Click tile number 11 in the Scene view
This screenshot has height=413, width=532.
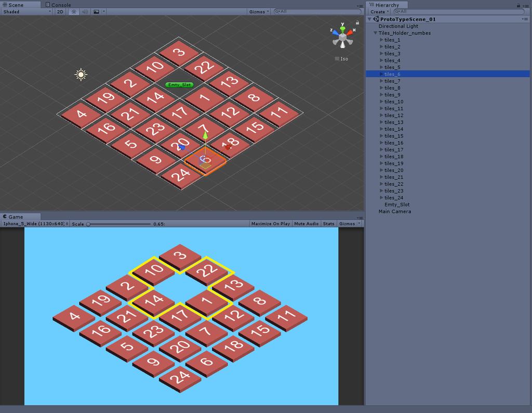(x=279, y=113)
